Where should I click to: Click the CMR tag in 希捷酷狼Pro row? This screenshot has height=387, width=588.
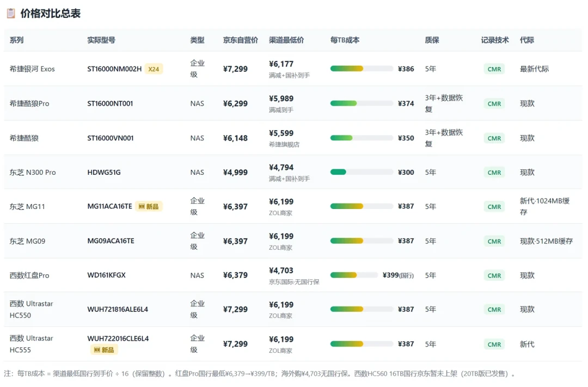point(494,103)
